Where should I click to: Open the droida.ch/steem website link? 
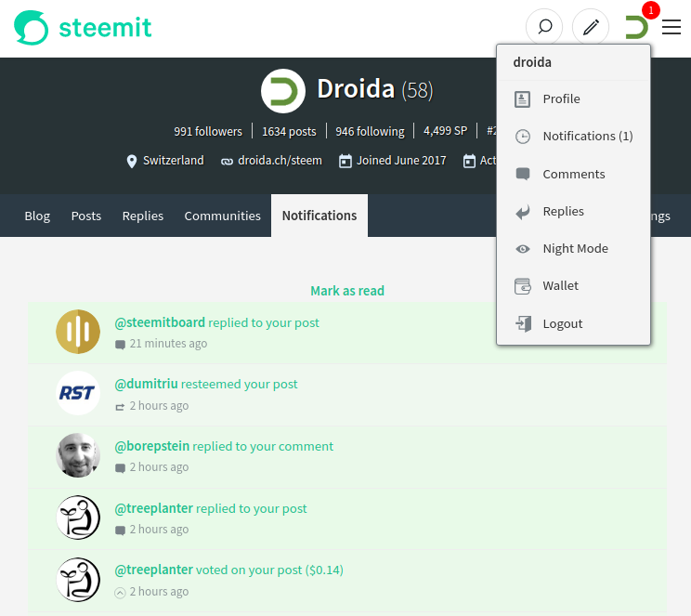click(280, 161)
